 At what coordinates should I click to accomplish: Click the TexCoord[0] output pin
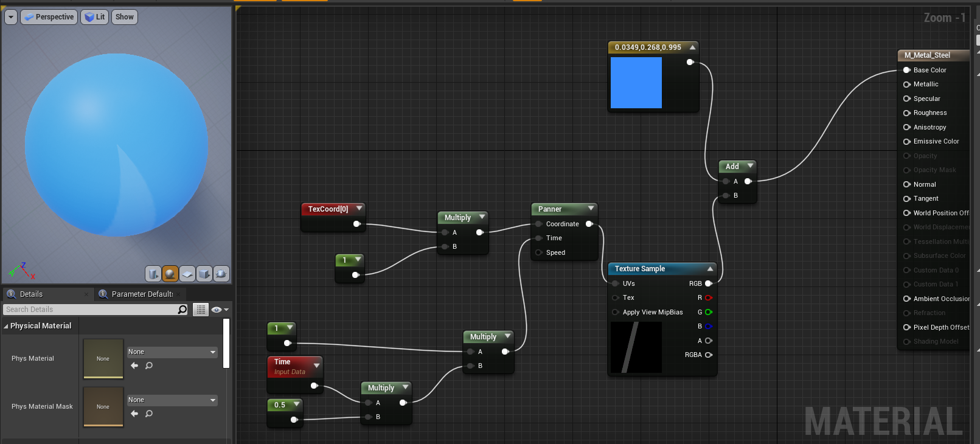pos(357,224)
